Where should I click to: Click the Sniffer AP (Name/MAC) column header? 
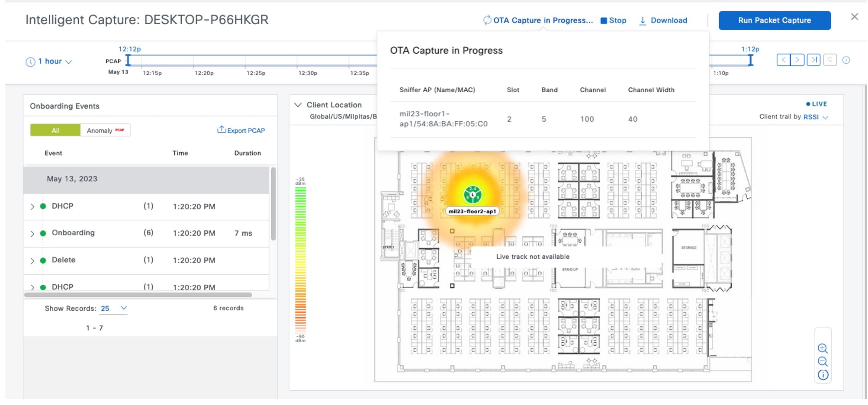437,90
